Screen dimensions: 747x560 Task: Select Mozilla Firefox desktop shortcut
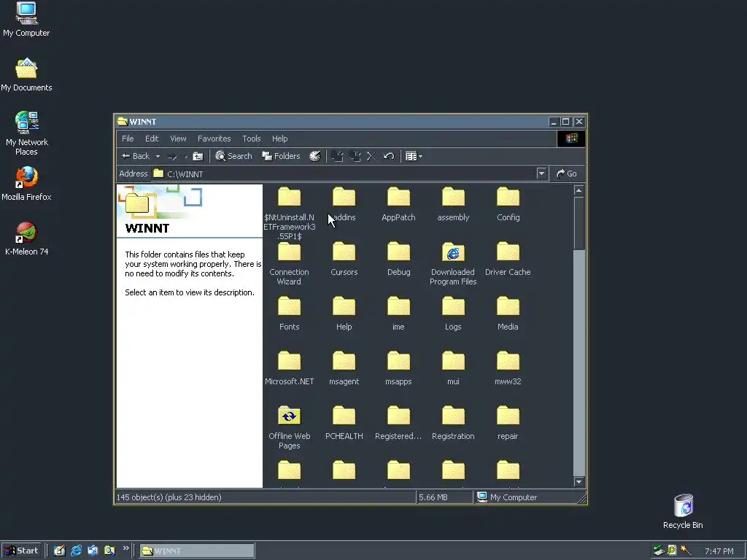click(26, 184)
